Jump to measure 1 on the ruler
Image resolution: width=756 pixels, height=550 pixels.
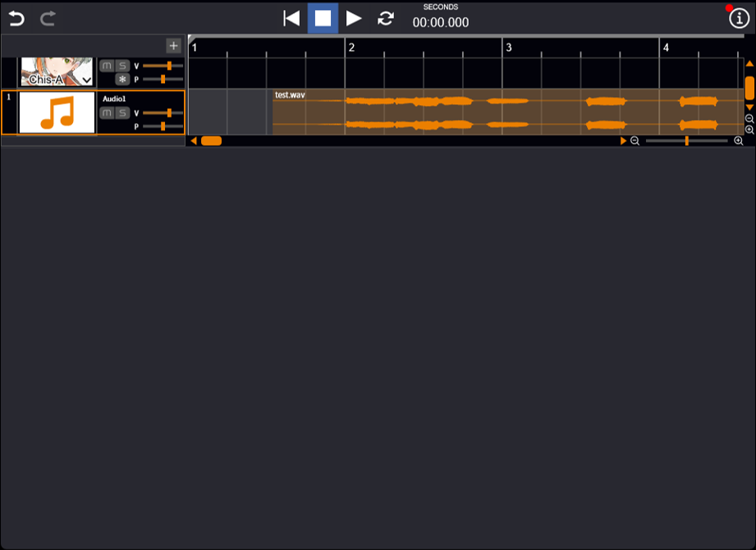tap(195, 48)
